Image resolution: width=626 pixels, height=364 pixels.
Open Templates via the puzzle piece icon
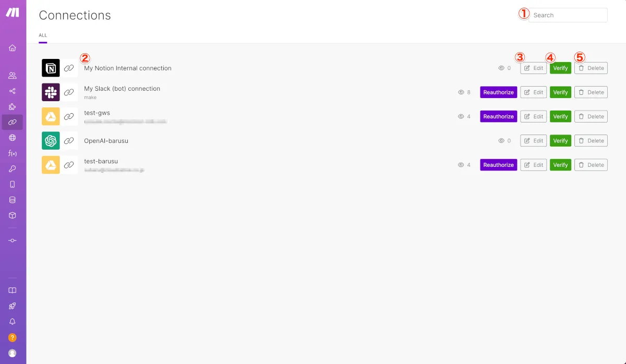tap(13, 107)
